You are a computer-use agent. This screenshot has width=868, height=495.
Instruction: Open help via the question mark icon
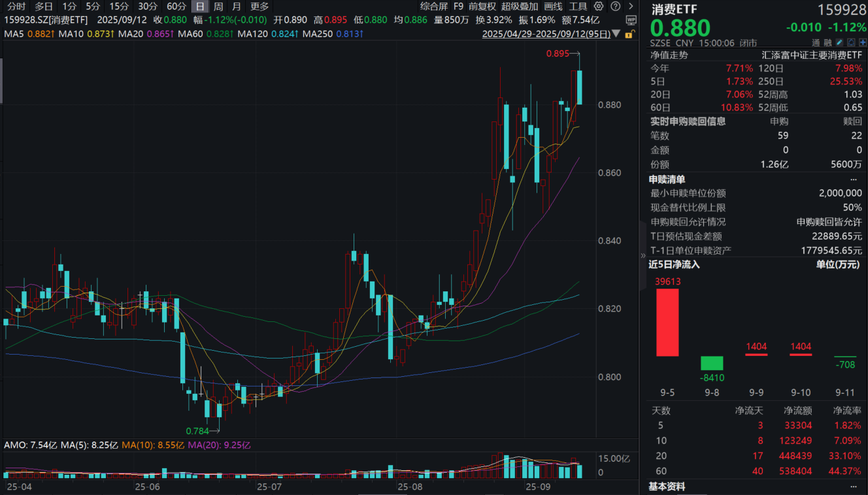[x=615, y=7]
